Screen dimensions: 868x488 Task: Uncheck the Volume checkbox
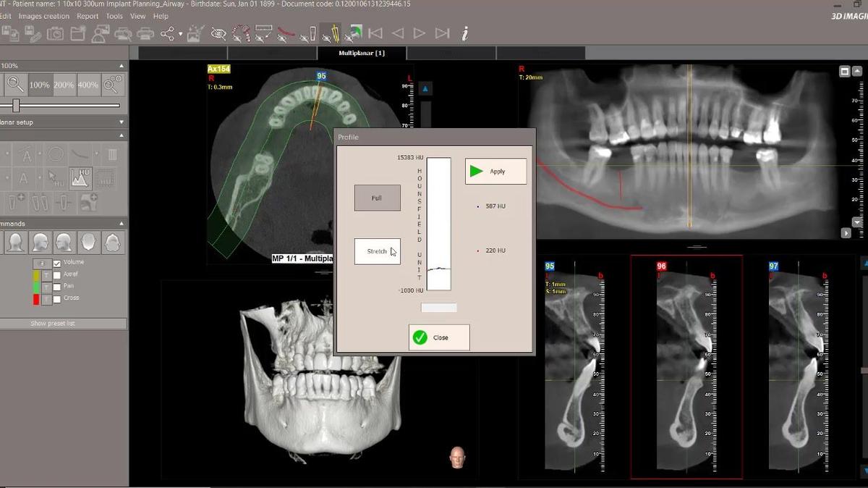[x=57, y=263]
